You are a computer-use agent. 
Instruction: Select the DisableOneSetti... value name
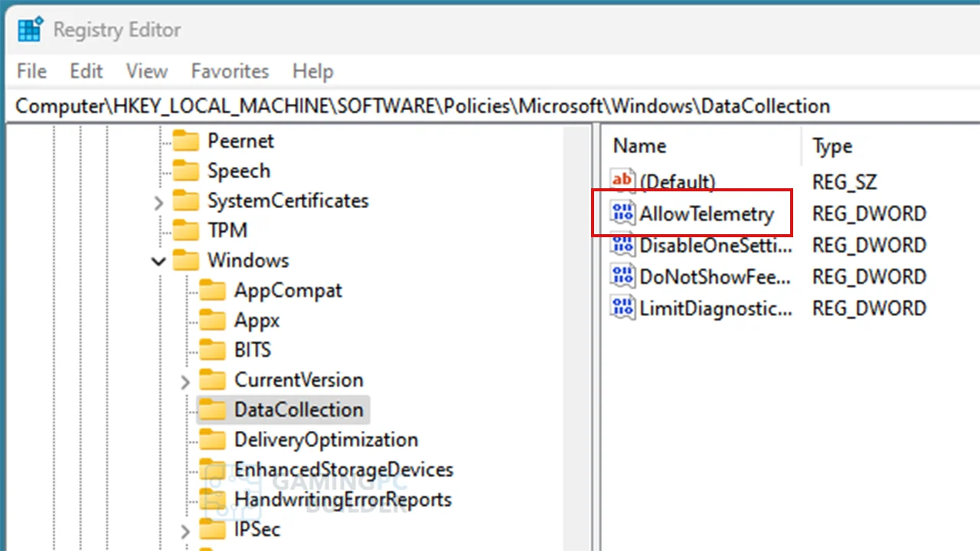[x=716, y=245]
